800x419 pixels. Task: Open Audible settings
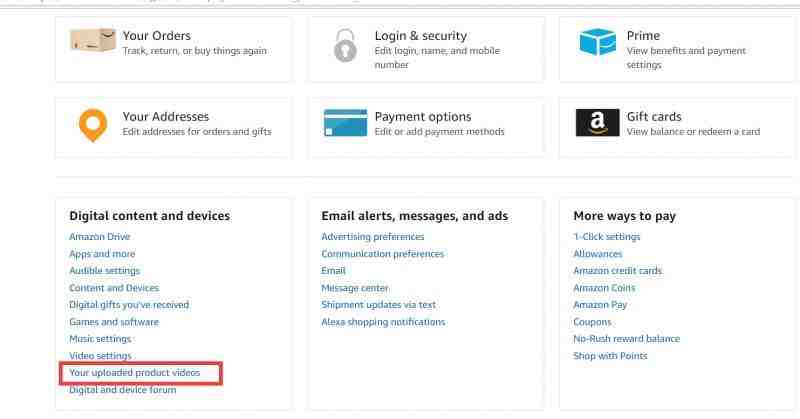coord(105,270)
